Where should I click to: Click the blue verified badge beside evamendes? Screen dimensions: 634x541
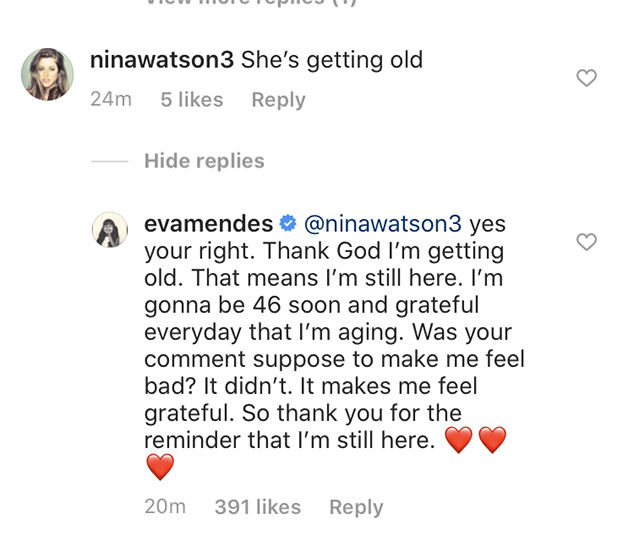(x=288, y=223)
